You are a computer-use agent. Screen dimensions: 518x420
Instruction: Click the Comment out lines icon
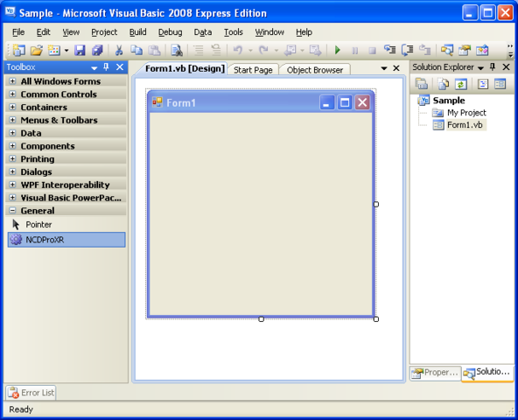(x=199, y=50)
